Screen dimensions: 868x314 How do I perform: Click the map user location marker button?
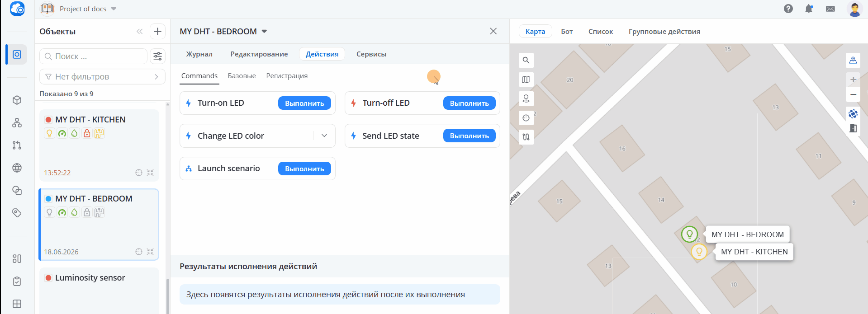pos(853,60)
